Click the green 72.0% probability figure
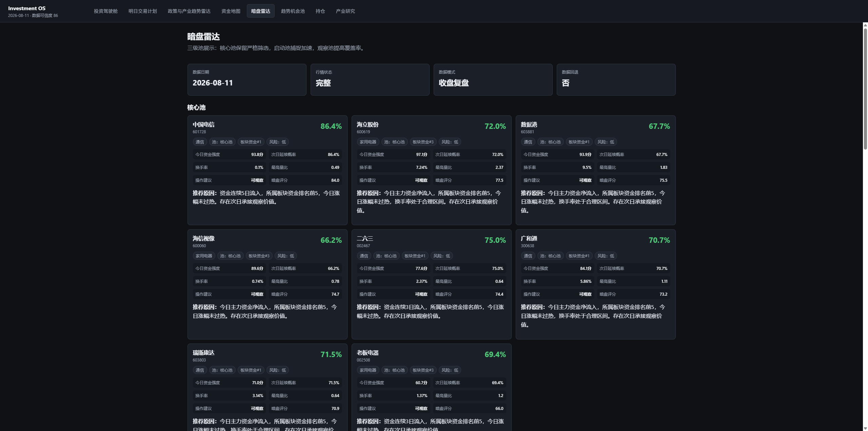868x431 pixels. pyautogui.click(x=495, y=126)
